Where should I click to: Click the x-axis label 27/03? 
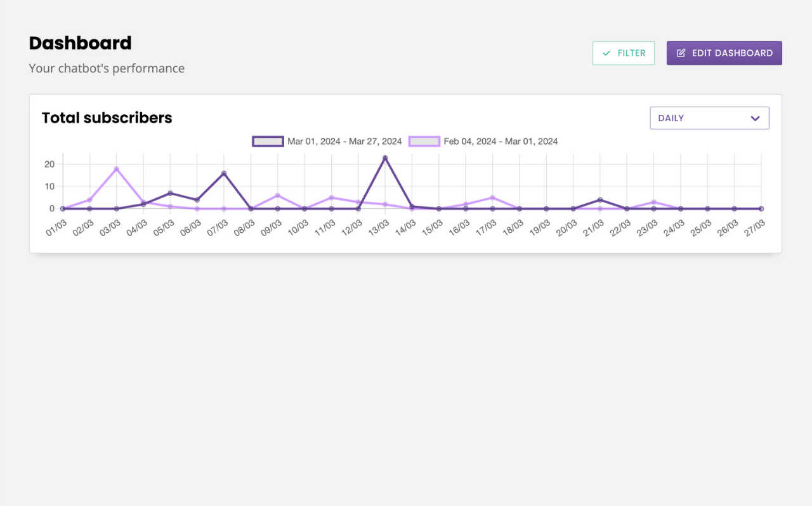pos(755,227)
